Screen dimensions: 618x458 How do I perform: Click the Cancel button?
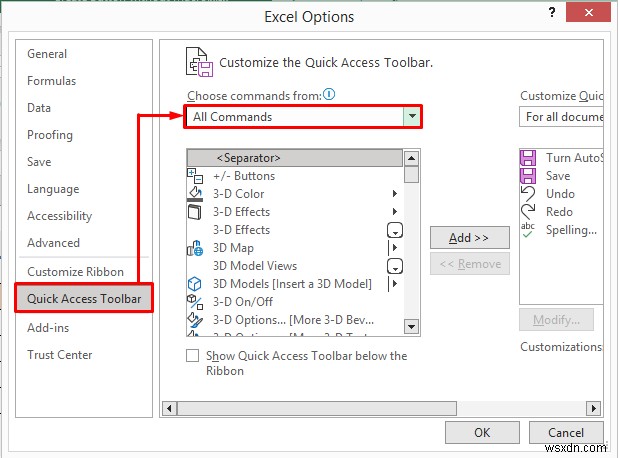coord(566,432)
